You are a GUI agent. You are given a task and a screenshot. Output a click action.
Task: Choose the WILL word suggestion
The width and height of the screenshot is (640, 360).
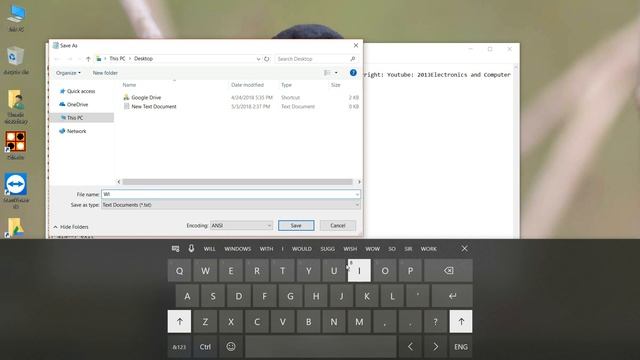click(x=209, y=249)
